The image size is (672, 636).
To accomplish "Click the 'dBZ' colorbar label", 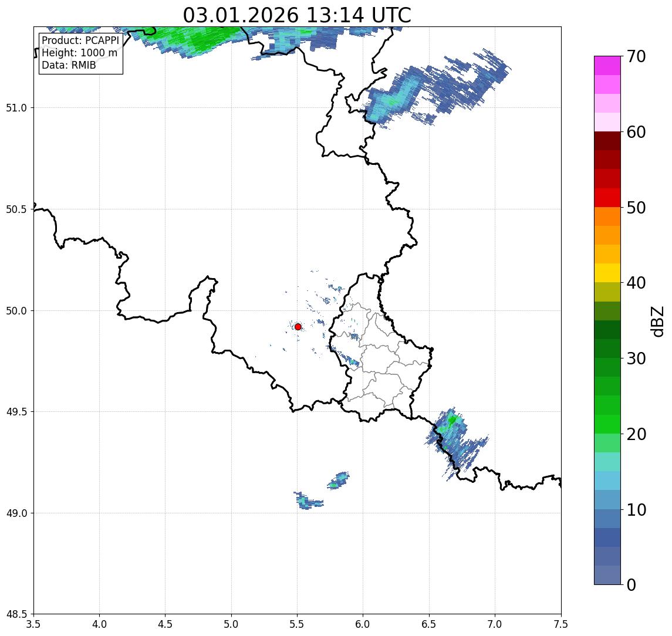I will coord(657,321).
